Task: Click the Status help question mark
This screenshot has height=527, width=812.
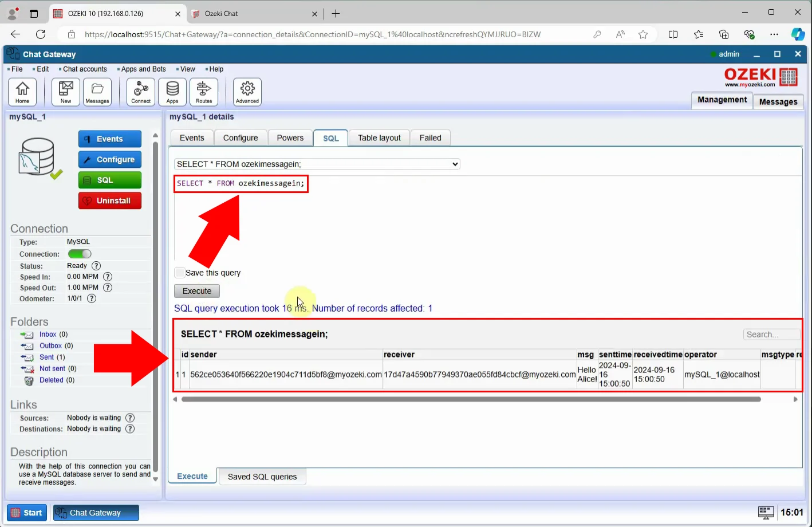Action: (x=96, y=266)
